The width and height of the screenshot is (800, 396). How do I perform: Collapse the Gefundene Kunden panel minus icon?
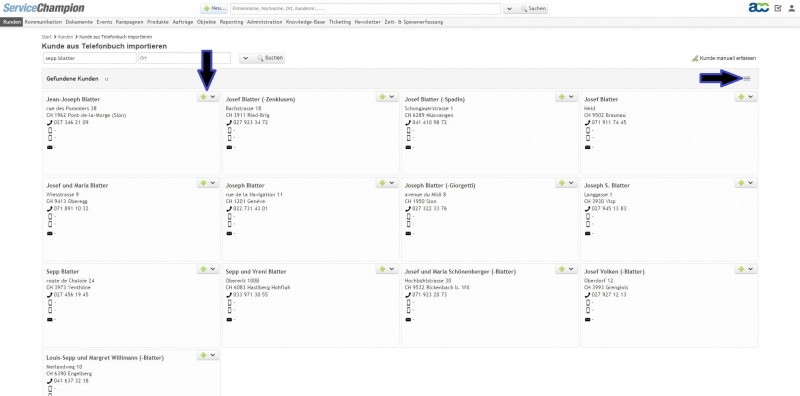tap(747, 79)
